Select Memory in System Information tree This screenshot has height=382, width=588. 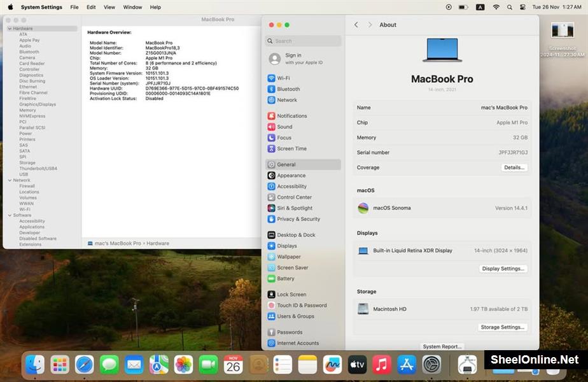click(28, 110)
